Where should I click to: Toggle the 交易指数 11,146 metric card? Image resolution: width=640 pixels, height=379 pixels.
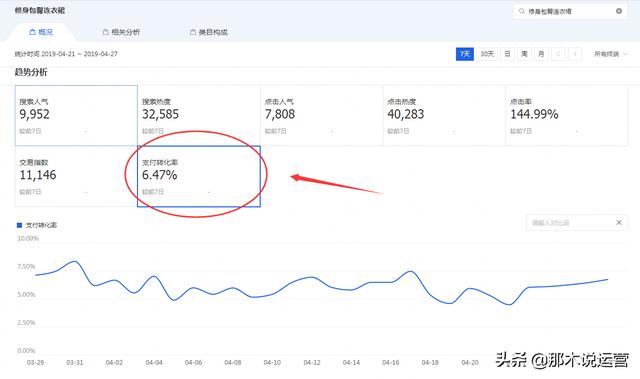pos(76,176)
